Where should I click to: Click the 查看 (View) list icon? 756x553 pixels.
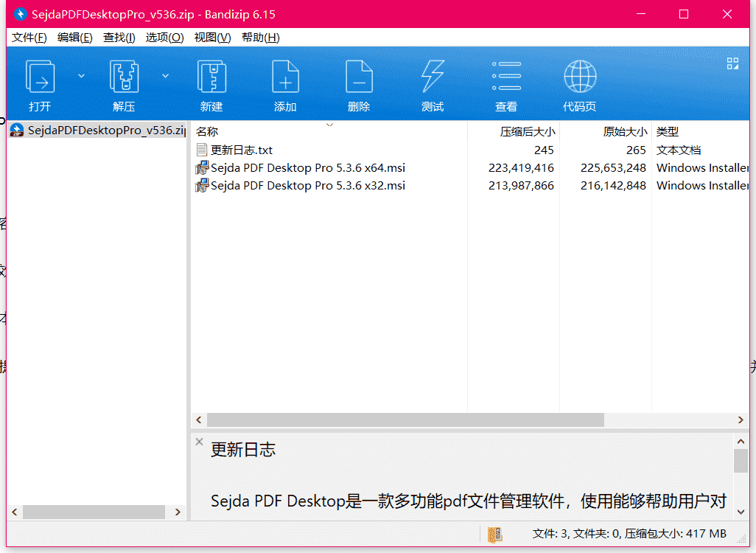click(506, 76)
